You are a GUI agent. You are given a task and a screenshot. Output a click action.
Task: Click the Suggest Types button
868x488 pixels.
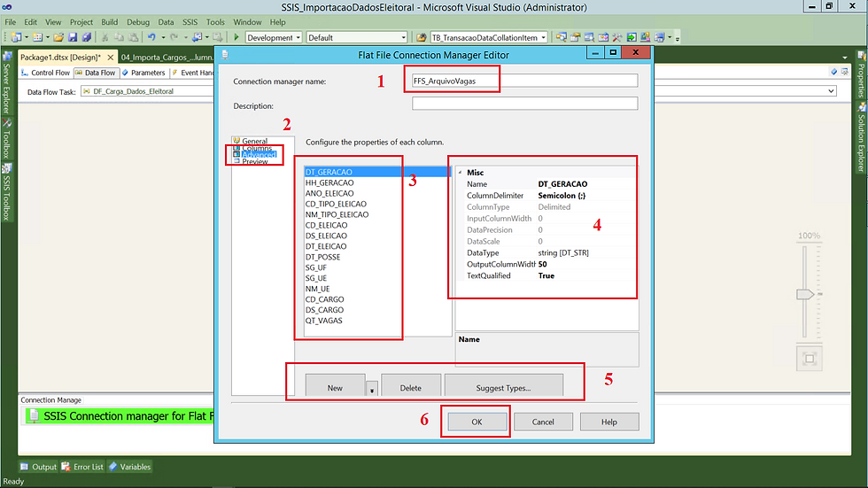[504, 385]
